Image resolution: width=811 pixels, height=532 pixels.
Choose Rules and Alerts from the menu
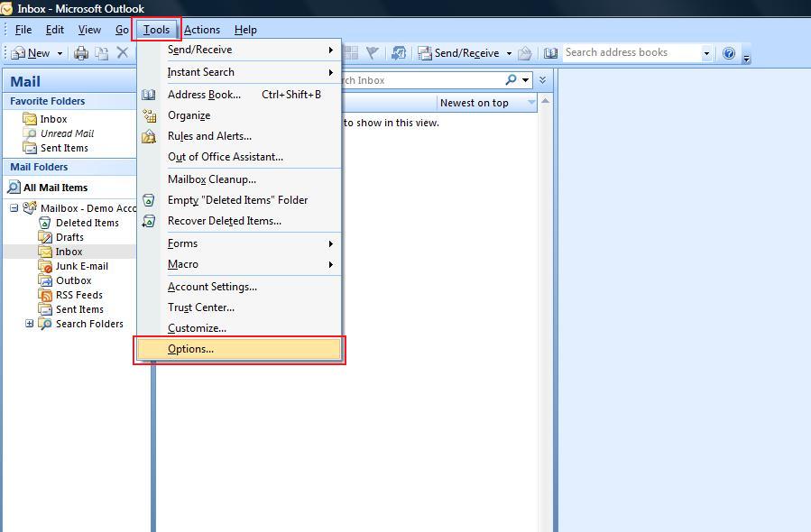coord(209,136)
